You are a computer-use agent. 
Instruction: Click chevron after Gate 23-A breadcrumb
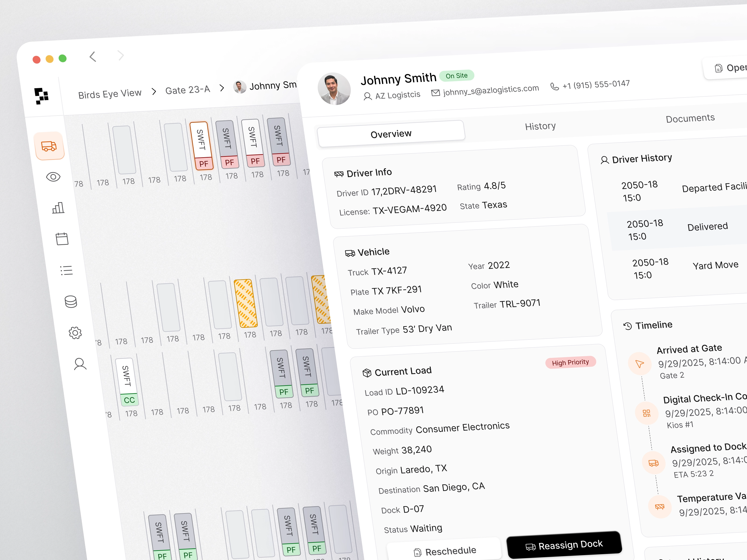[x=222, y=88]
